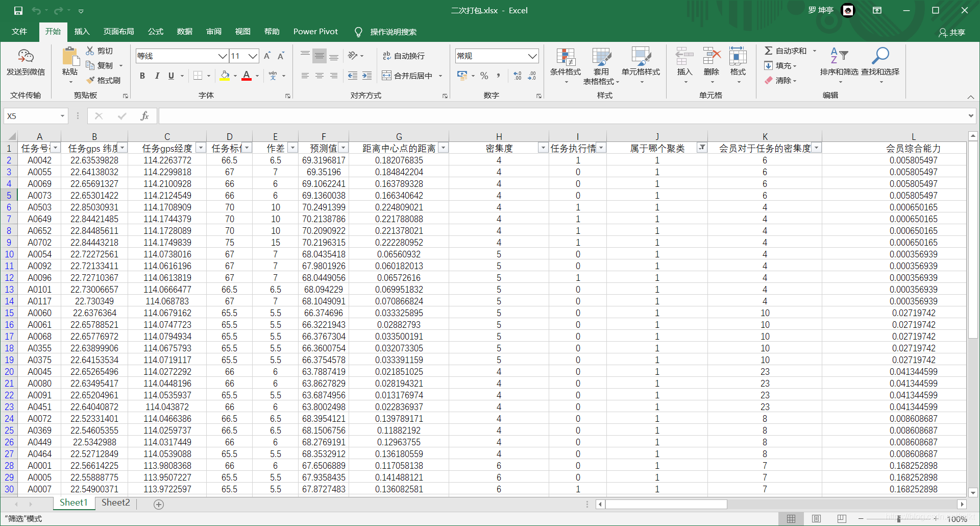The image size is (980, 526).
Task: Open the font name dropdown 等线
Action: coord(223,56)
